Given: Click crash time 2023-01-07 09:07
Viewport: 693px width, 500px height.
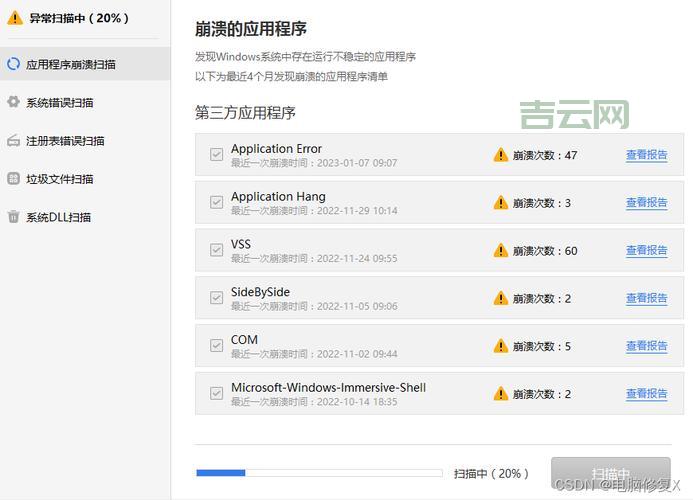Looking at the screenshot, I should coord(357,163).
